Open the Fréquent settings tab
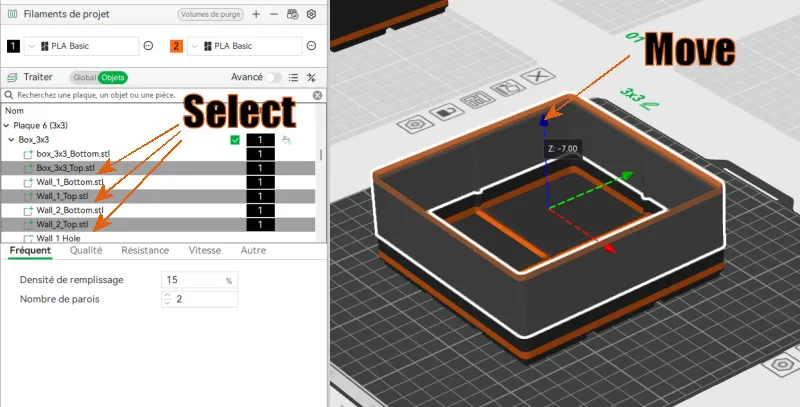 [30, 250]
